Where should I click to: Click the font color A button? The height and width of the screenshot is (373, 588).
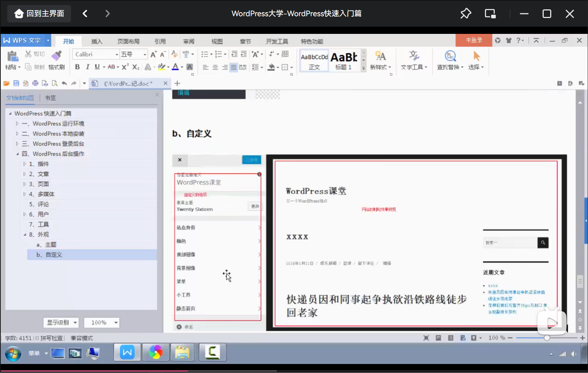(175, 67)
